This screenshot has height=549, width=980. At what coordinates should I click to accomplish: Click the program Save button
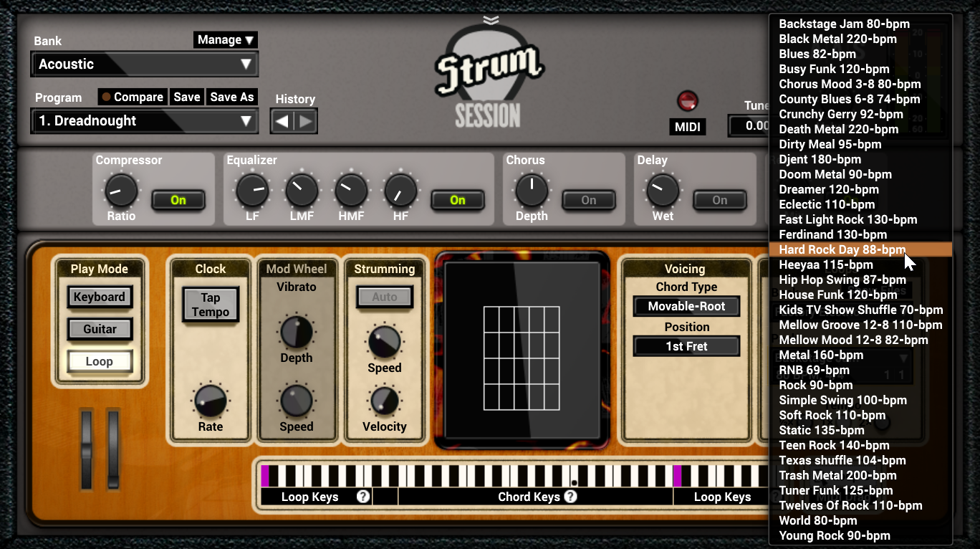point(187,97)
